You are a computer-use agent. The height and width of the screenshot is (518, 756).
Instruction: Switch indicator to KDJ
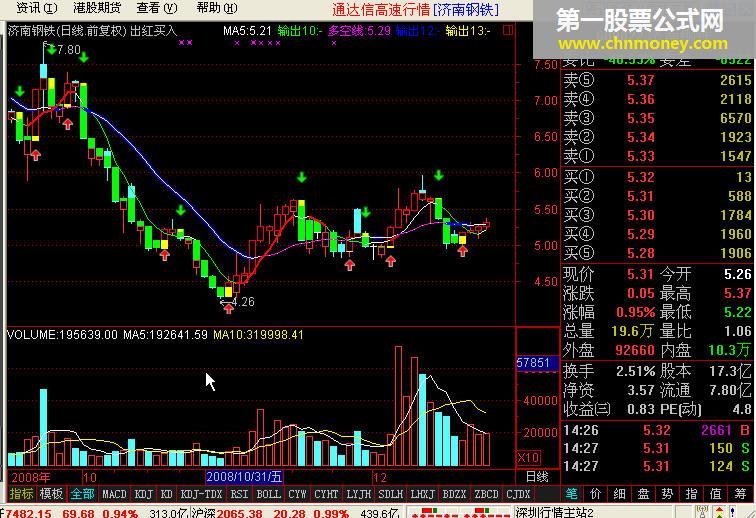point(144,494)
